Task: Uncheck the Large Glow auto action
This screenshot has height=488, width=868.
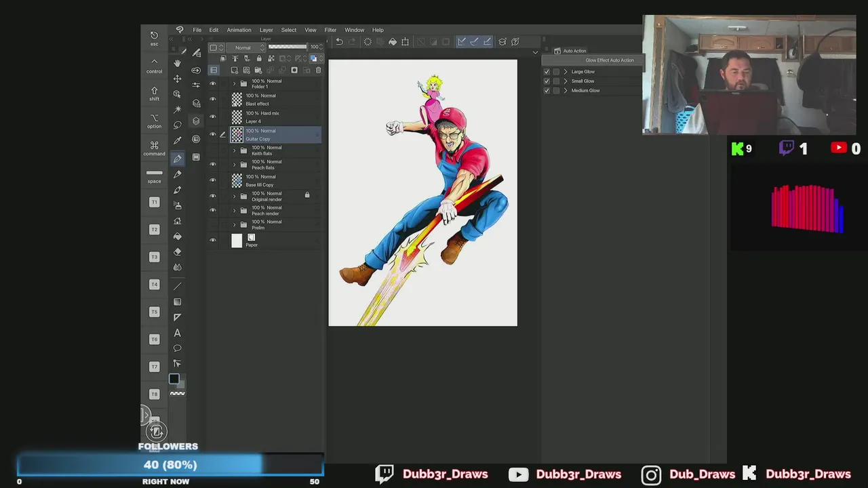Action: 547,72
